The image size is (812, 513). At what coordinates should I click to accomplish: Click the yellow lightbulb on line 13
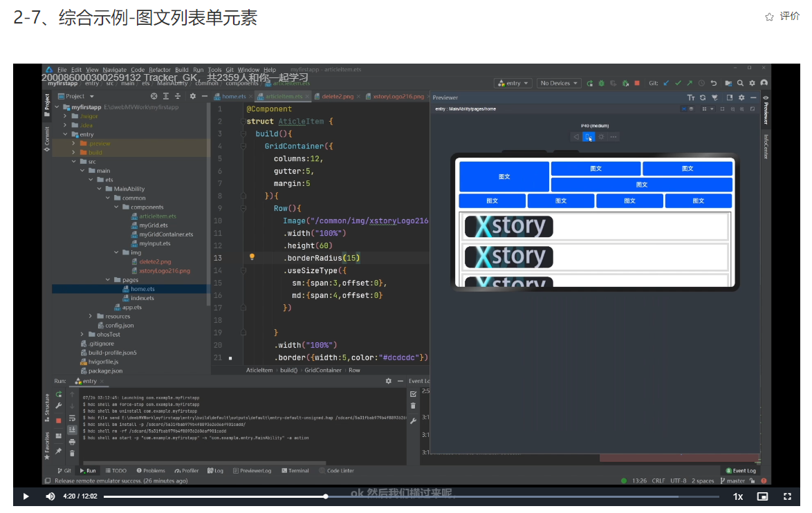pos(252,256)
